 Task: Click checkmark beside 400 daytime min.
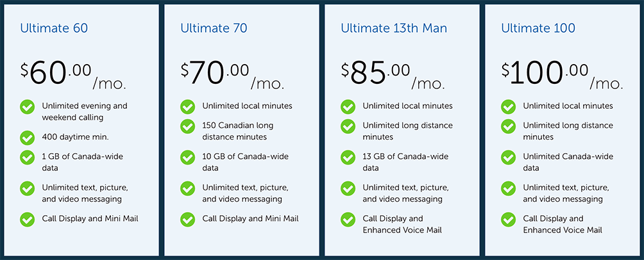27,138
